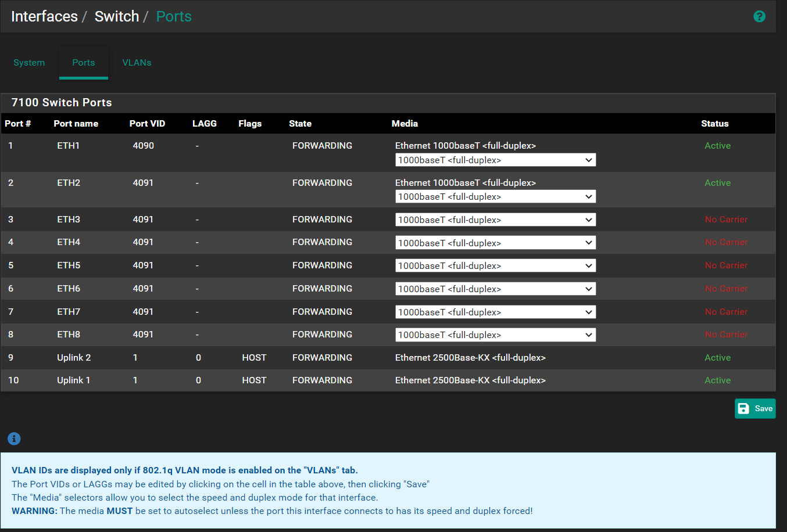Screen dimensions: 787x532
Task: Edit Port VID cell of ETH2
Action: [x=144, y=183]
